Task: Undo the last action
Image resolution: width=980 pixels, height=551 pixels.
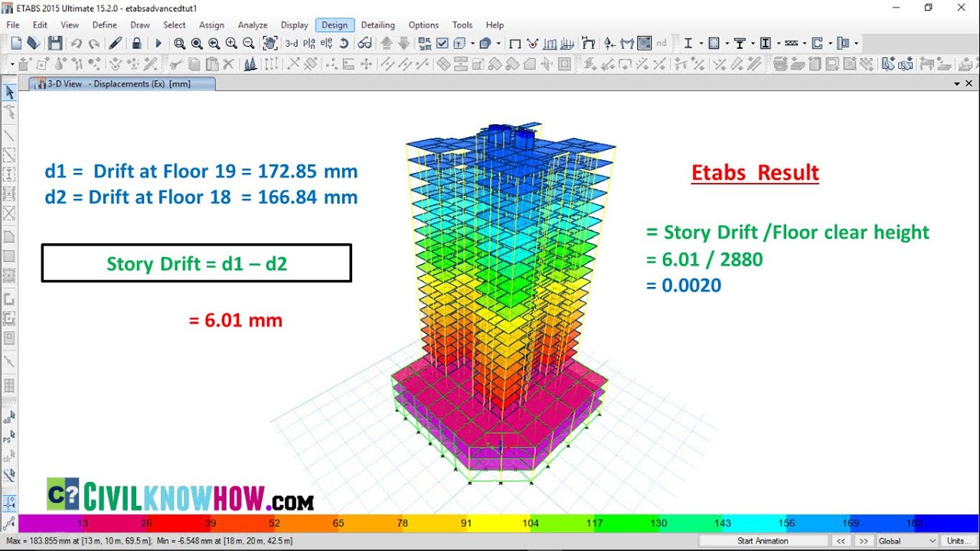Action: (x=77, y=44)
